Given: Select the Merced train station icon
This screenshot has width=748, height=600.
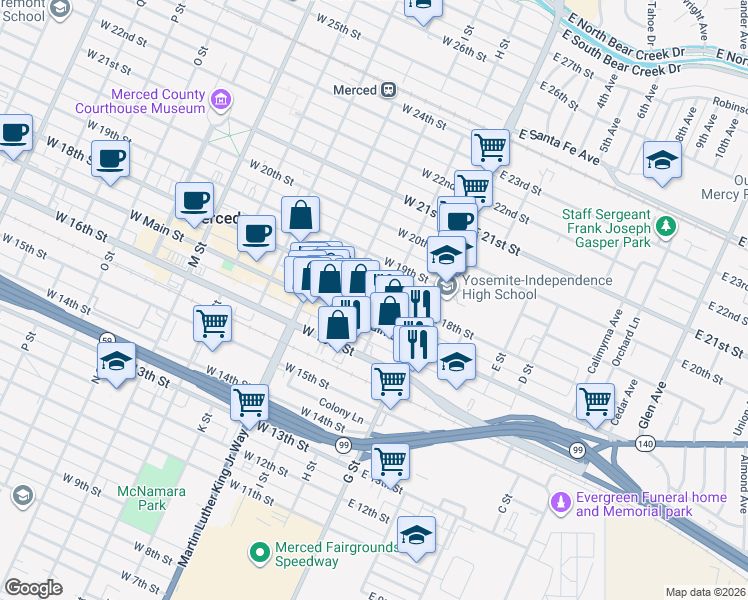Looking at the screenshot, I should (x=389, y=90).
